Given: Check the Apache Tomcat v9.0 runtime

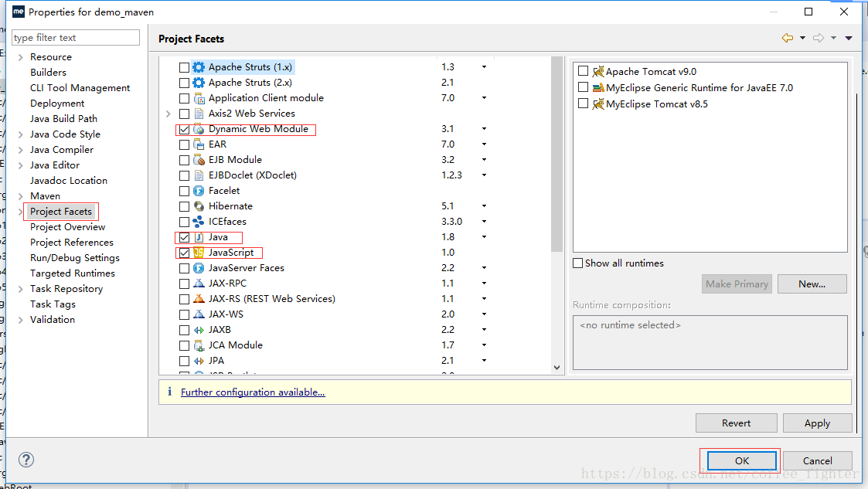Looking at the screenshot, I should (x=583, y=71).
